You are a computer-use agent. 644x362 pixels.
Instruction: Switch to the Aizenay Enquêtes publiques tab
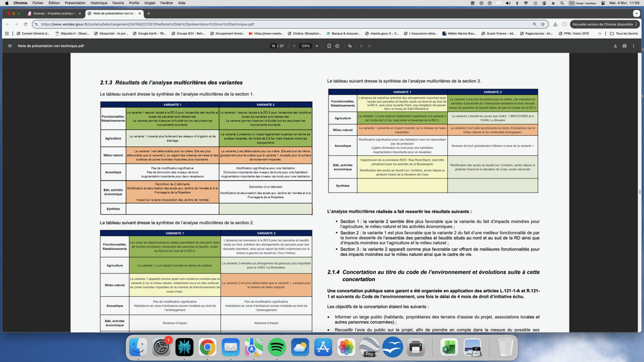[54, 14]
